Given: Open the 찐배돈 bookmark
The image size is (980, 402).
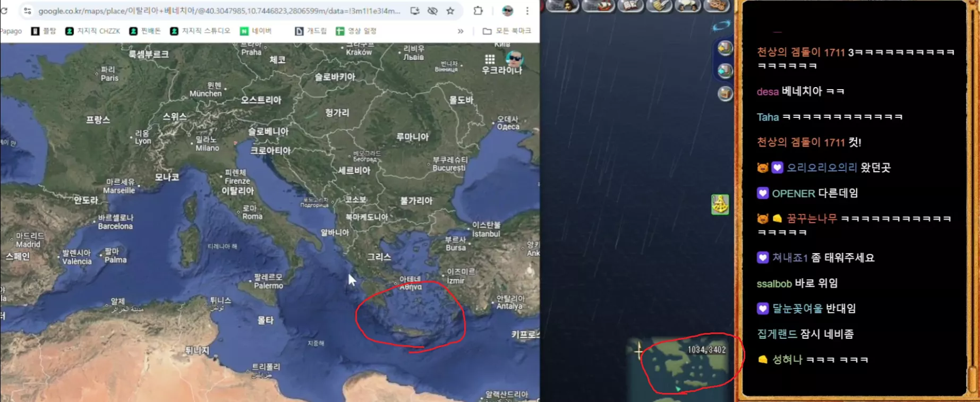Looking at the screenshot, I should click(x=145, y=31).
